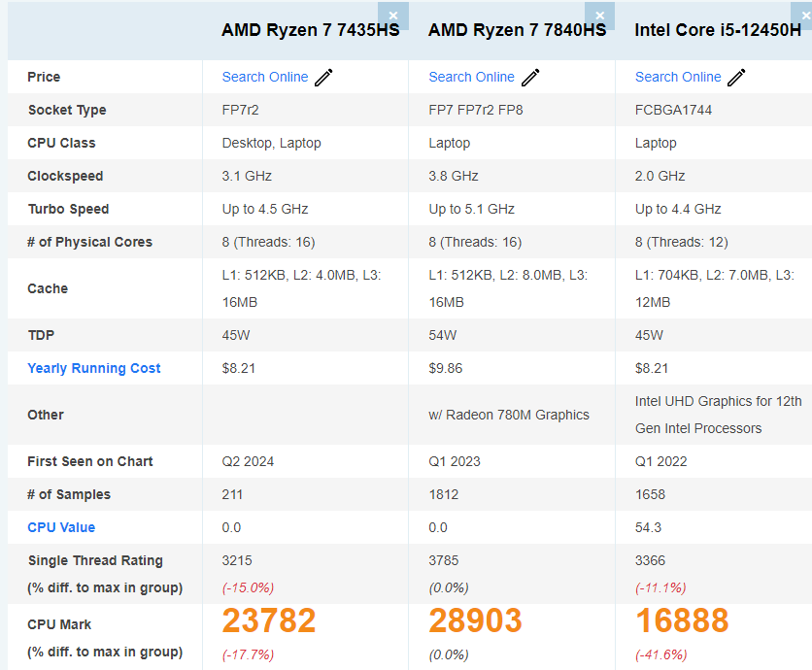The width and height of the screenshot is (812, 670).
Task: Select the AMD Ryzen 7 7840HS heading
Action: pos(517,30)
